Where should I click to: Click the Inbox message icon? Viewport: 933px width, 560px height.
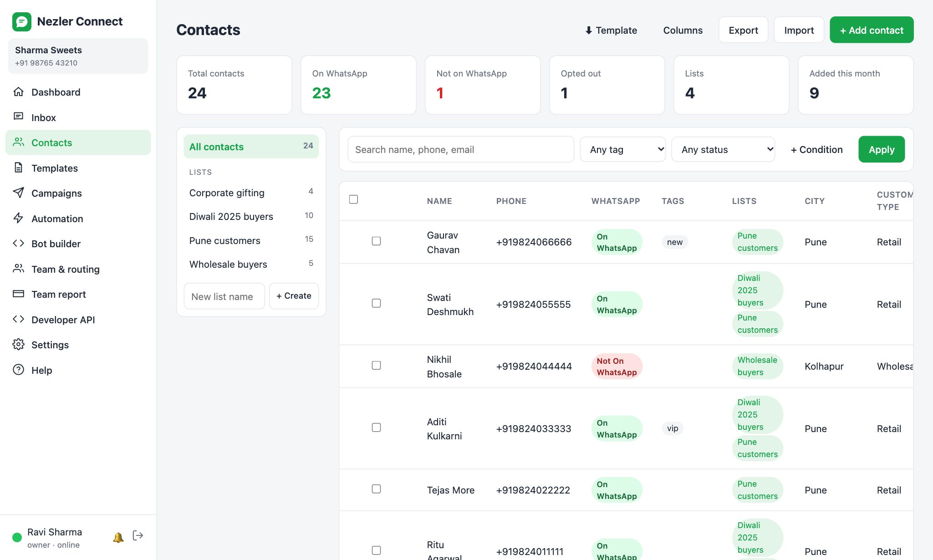point(18,117)
